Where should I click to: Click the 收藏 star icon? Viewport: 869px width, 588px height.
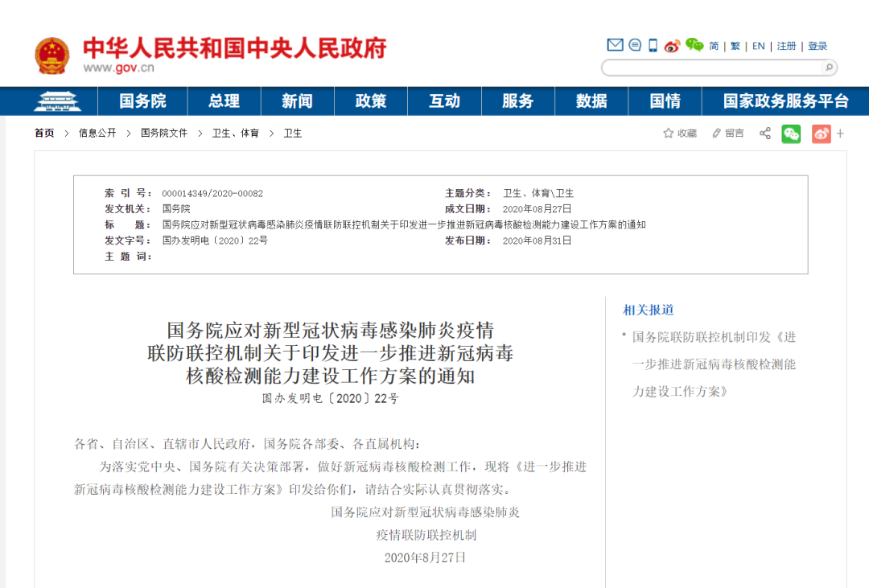click(x=669, y=133)
